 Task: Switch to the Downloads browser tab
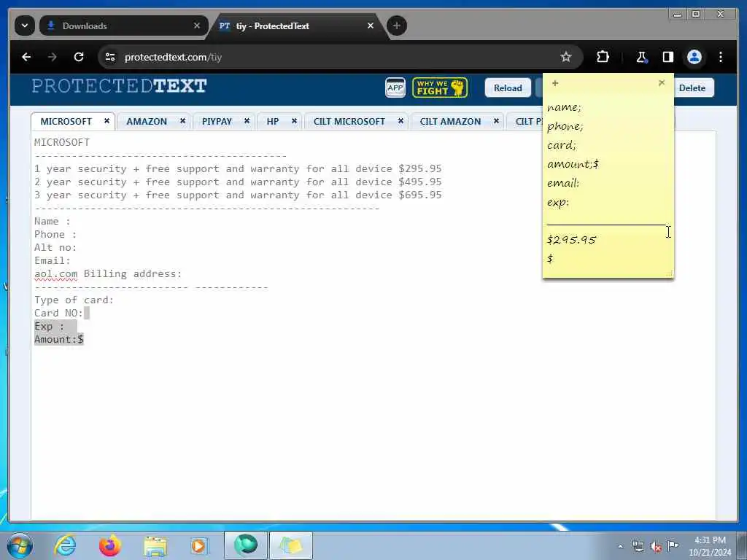click(124, 26)
